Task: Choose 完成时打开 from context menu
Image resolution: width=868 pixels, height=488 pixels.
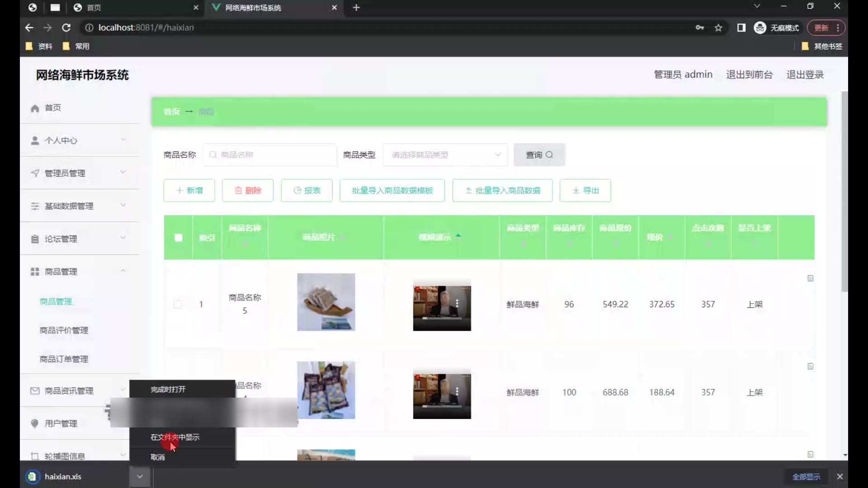Action: click(168, 389)
